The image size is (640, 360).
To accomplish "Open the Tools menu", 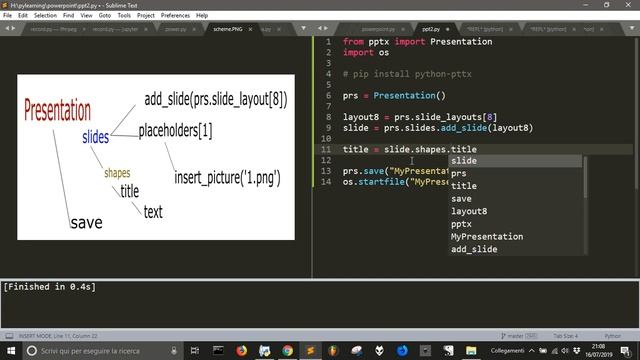I will point(124,16).
